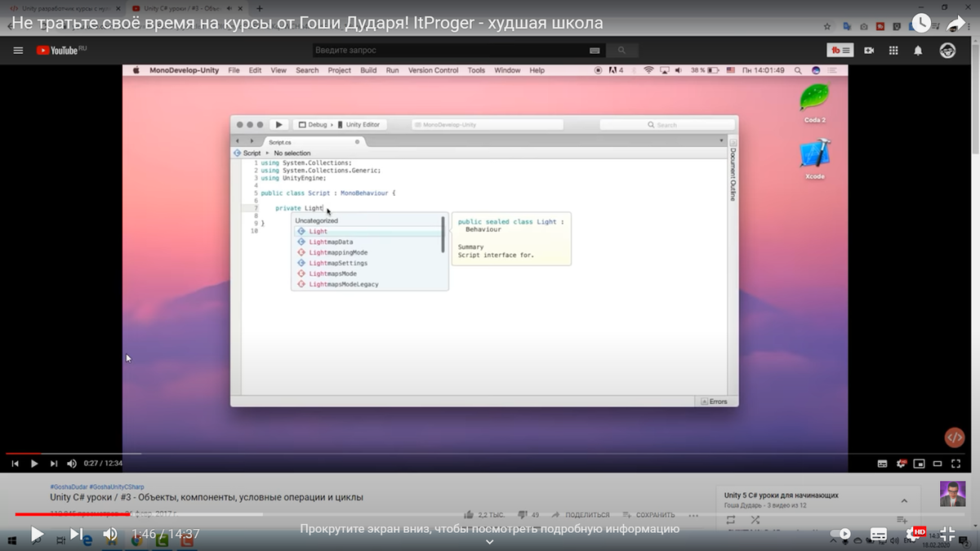The height and width of the screenshot is (551, 980).
Task: Open the YouTube create video camera icon
Action: tap(869, 51)
